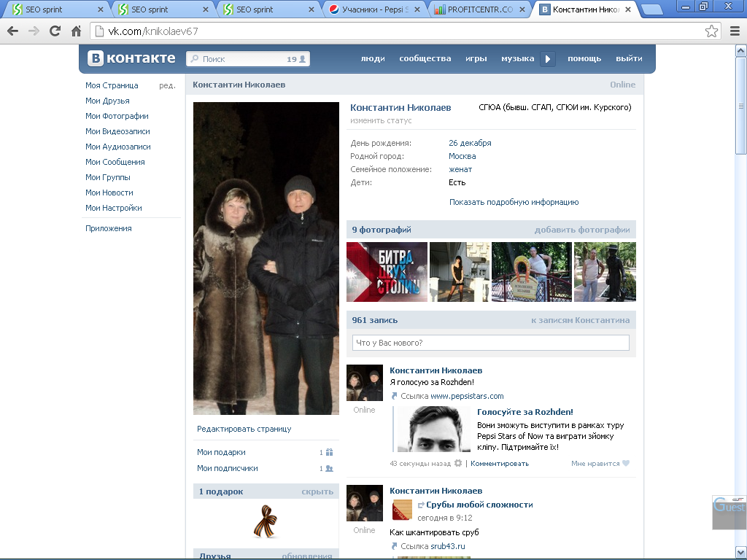This screenshot has width=747, height=560.
Task: Open the St. George ribbon gift
Action: tap(266, 521)
